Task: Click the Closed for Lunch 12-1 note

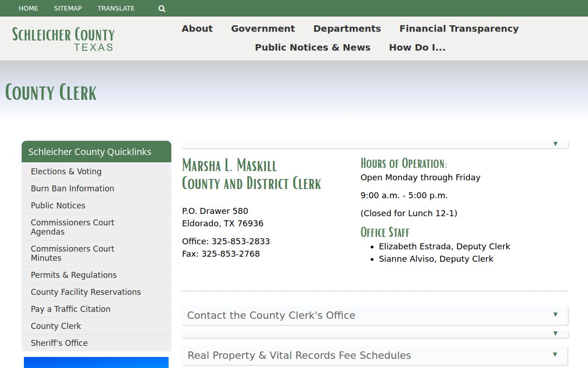Action: click(x=409, y=213)
